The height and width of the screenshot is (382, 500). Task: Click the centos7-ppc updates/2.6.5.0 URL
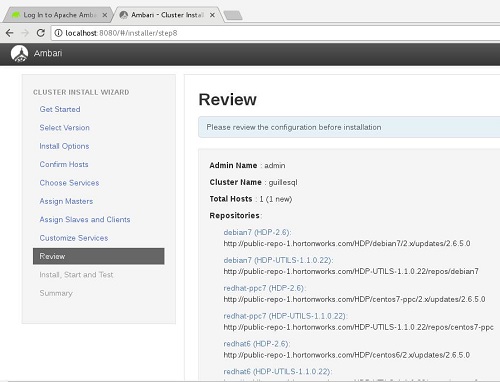pyautogui.click(x=354, y=299)
